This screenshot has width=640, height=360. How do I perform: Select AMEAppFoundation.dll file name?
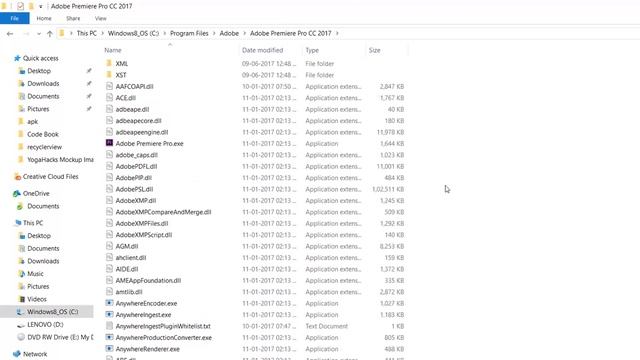point(148,281)
